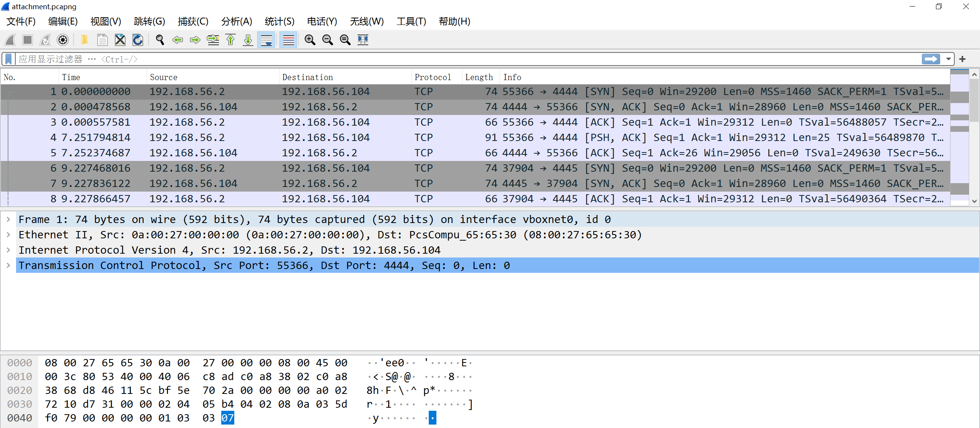Select highlighted hex byte 07

point(228,418)
